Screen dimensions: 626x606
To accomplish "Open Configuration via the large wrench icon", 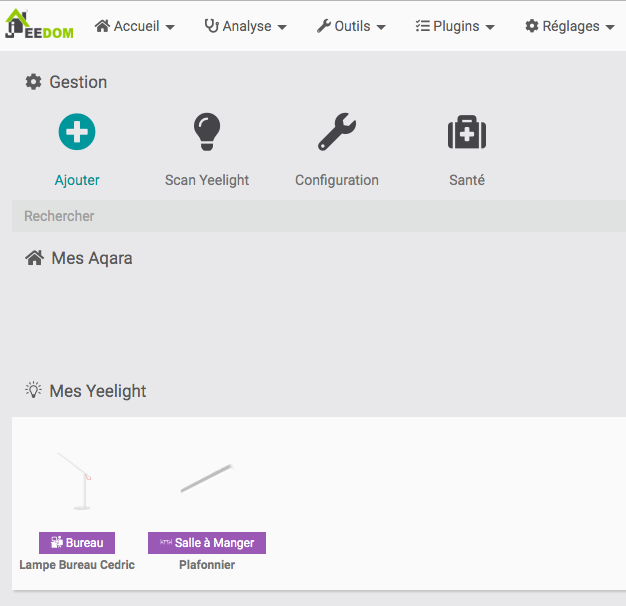I will [x=337, y=132].
